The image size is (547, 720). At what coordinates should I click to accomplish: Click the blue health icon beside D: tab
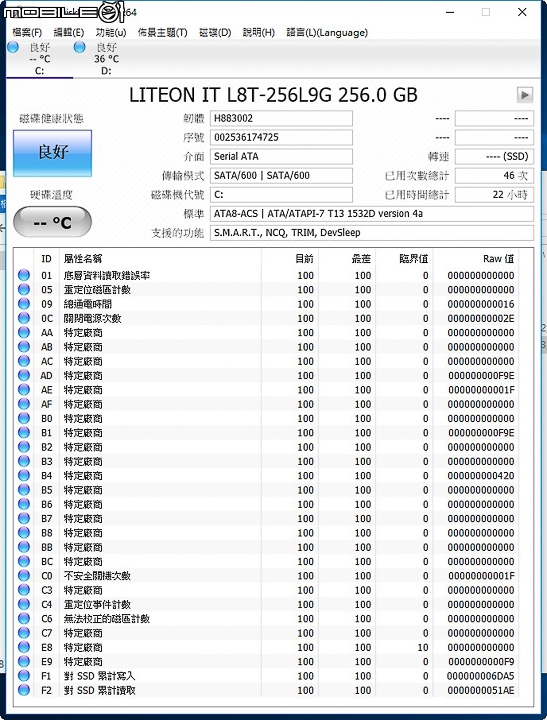79,47
